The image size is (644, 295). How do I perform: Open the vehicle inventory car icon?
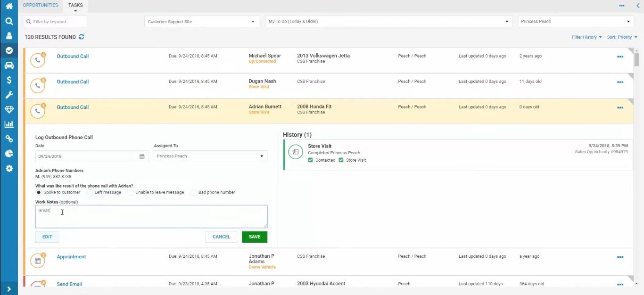9,65
